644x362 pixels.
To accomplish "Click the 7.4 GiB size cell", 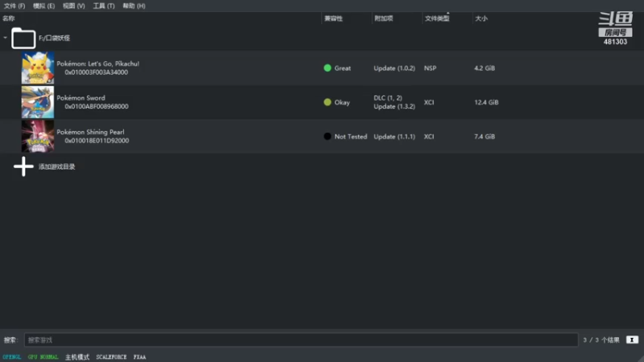I will coord(485,136).
